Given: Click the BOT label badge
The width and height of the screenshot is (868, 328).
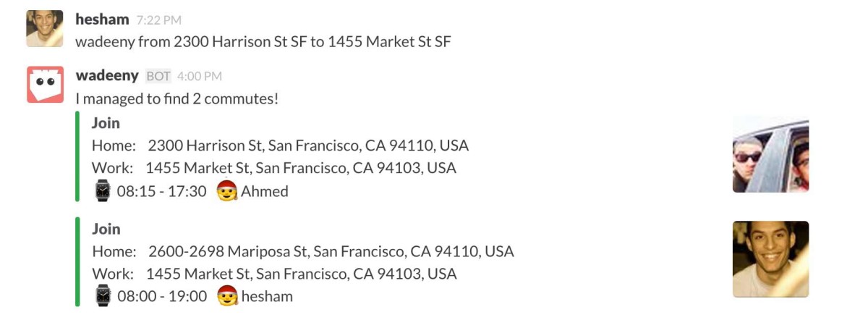Looking at the screenshot, I should pyautogui.click(x=158, y=76).
